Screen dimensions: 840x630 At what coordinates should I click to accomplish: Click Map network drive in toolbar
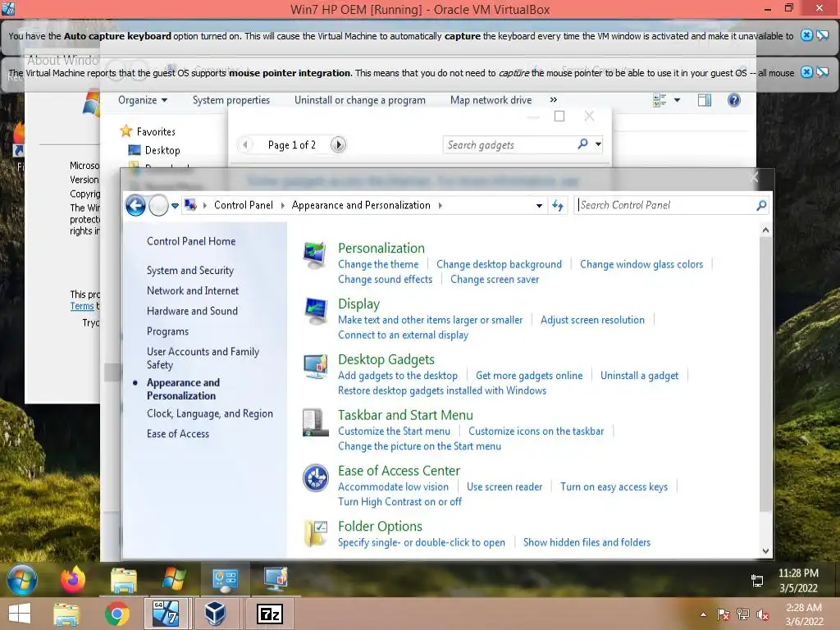click(x=491, y=100)
